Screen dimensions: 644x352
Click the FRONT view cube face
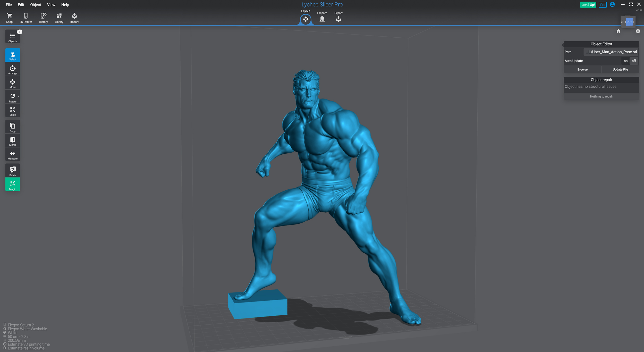pos(629,22)
